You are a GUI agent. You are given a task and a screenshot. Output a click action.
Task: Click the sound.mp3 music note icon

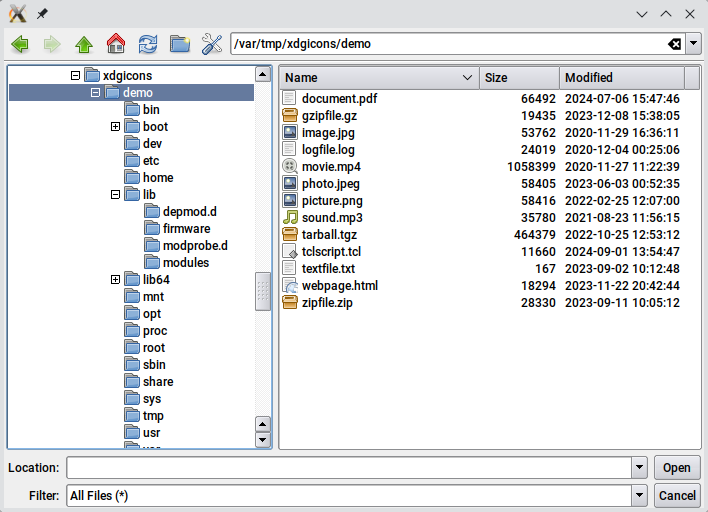pos(290,217)
